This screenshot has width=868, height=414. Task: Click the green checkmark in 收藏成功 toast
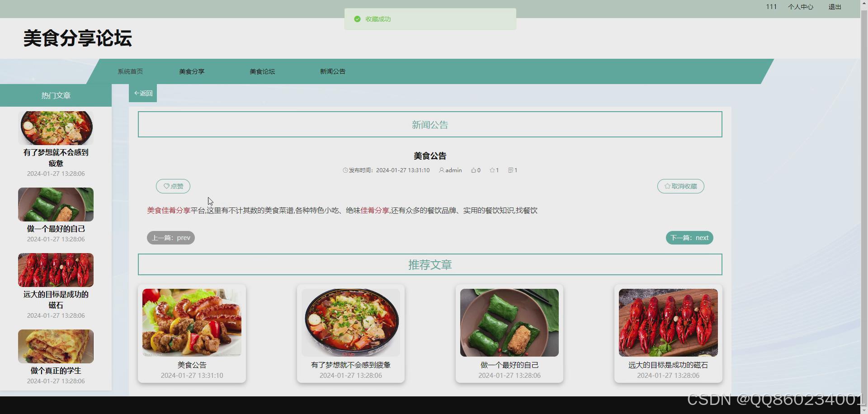[357, 19]
